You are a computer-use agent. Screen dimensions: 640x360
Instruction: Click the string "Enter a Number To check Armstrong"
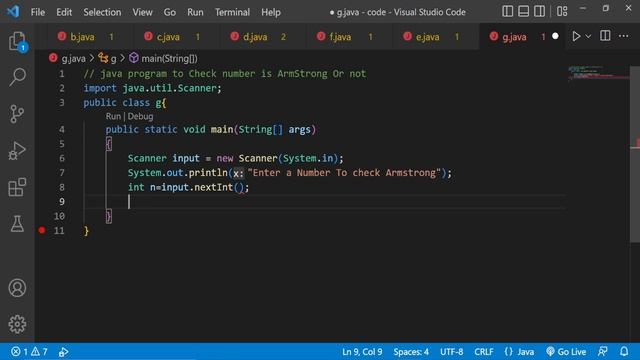pos(344,173)
